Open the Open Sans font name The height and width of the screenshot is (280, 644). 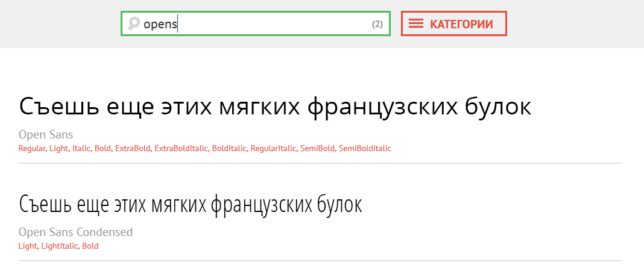click(46, 135)
